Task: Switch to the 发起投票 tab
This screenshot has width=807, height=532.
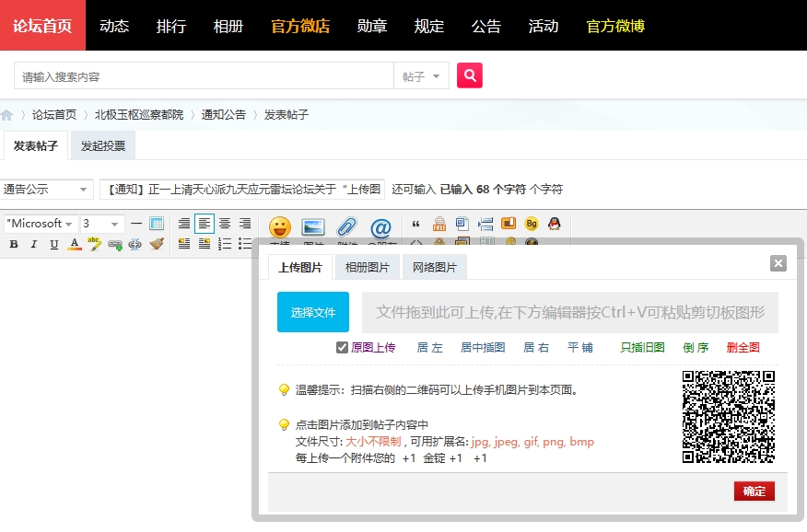Action: point(103,146)
